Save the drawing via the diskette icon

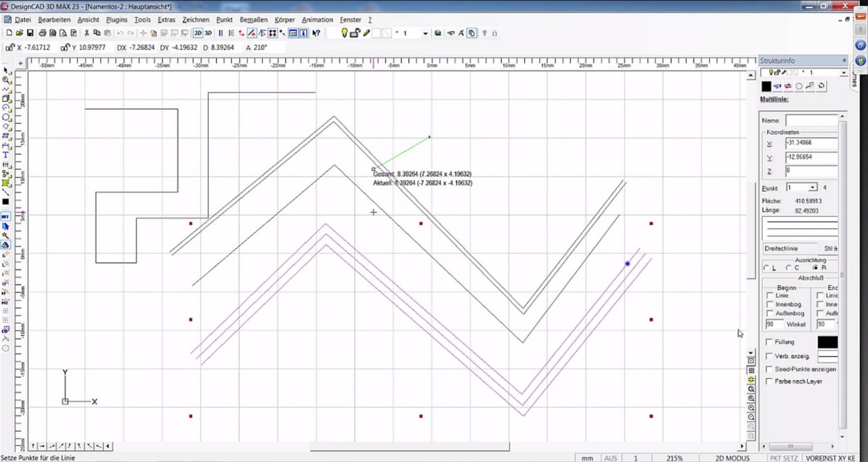(x=31, y=33)
